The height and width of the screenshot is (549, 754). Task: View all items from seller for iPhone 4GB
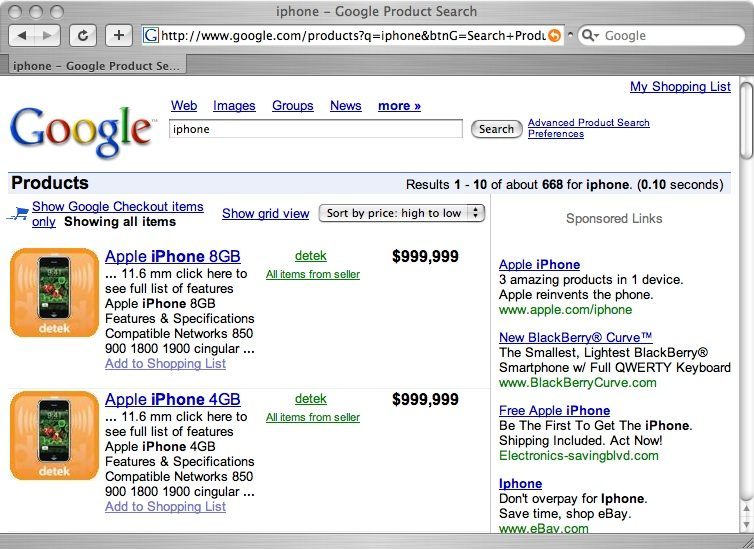(313, 417)
